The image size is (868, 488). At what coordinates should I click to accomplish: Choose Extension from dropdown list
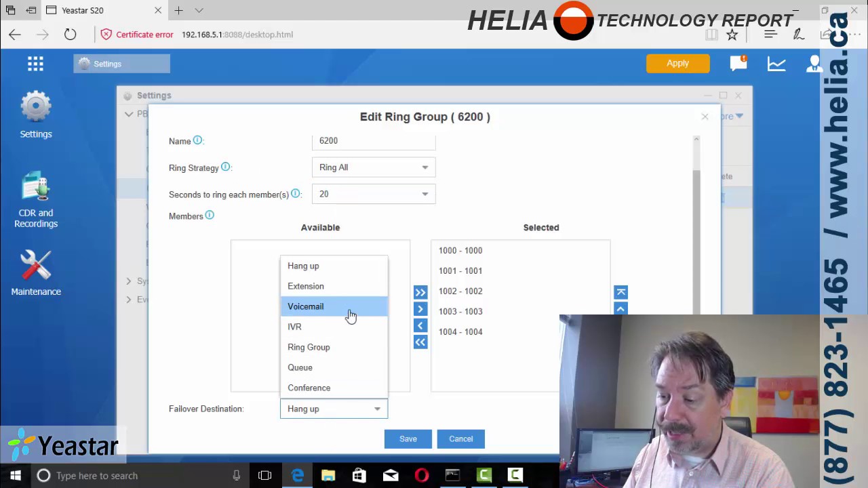[334, 286]
